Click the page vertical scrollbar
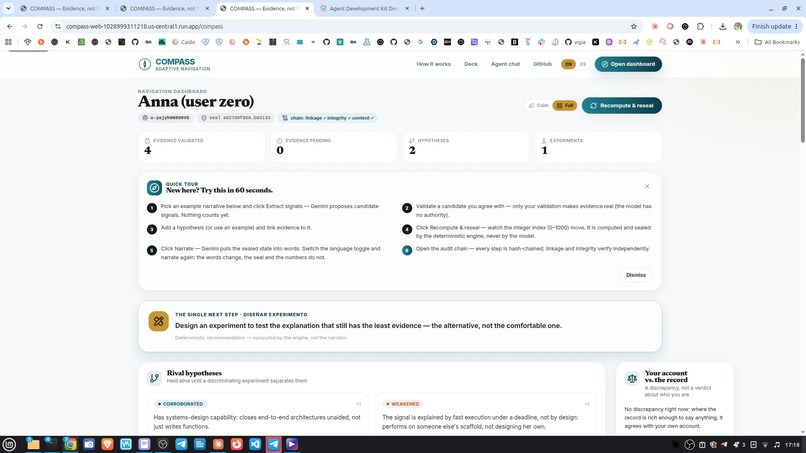The height and width of the screenshot is (453, 806). point(802,98)
